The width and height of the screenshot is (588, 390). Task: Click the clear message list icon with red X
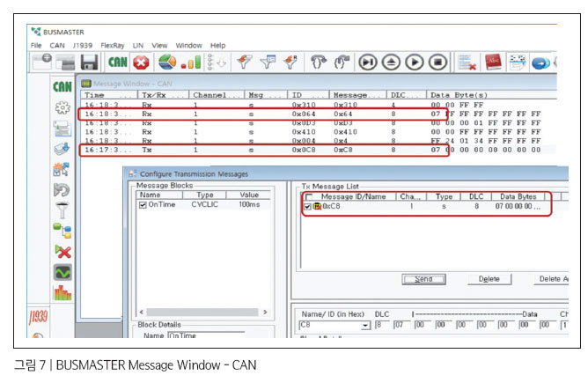(467, 63)
